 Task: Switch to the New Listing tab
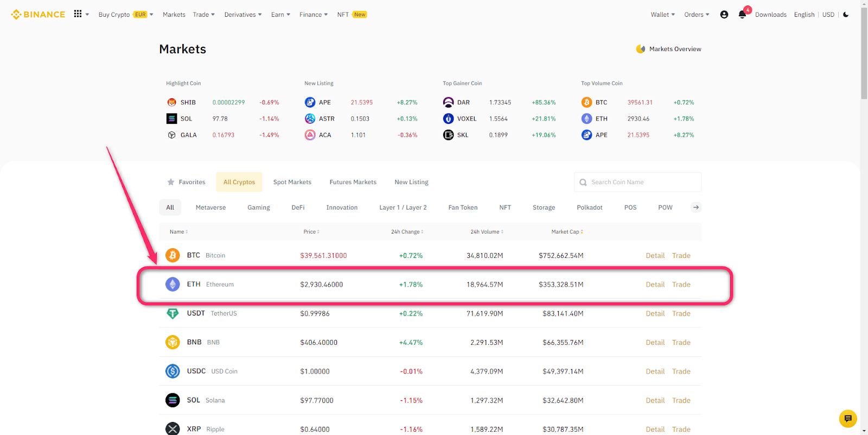tap(412, 182)
